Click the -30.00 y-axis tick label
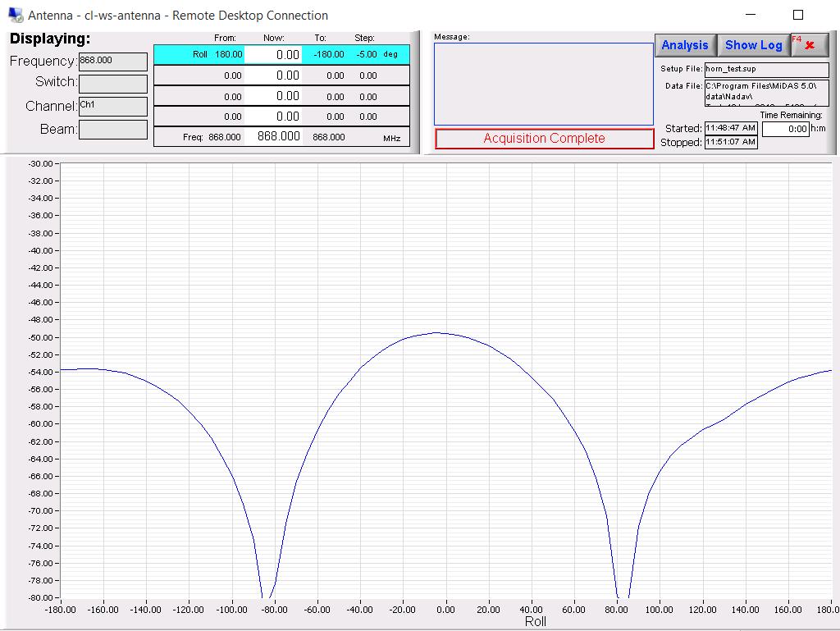Viewport: 840px width, 631px height. coord(40,164)
